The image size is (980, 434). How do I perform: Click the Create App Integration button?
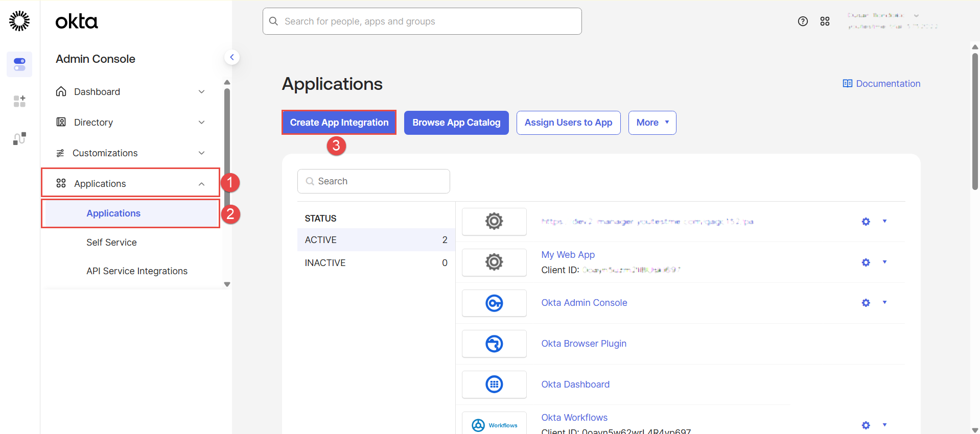click(x=339, y=123)
